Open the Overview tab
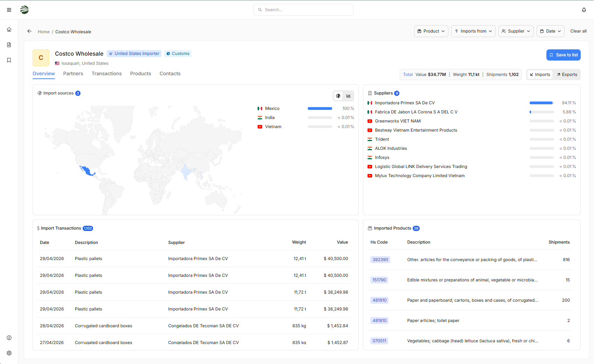Viewport: 594px width, 364px height. [x=44, y=73]
